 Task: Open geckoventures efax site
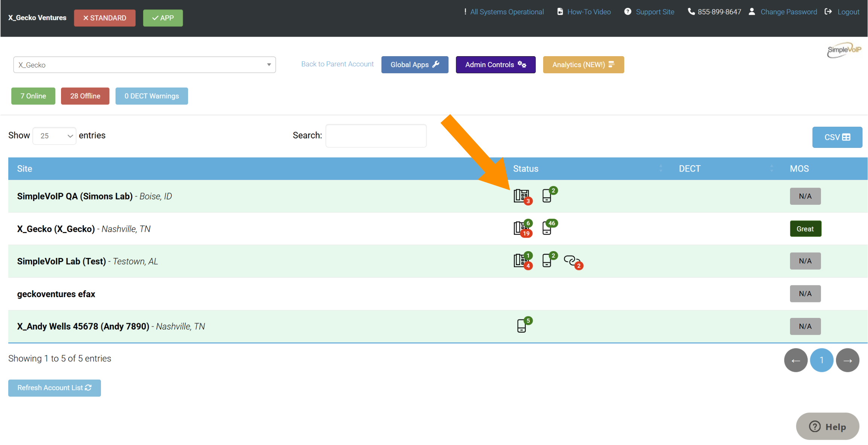(56, 294)
